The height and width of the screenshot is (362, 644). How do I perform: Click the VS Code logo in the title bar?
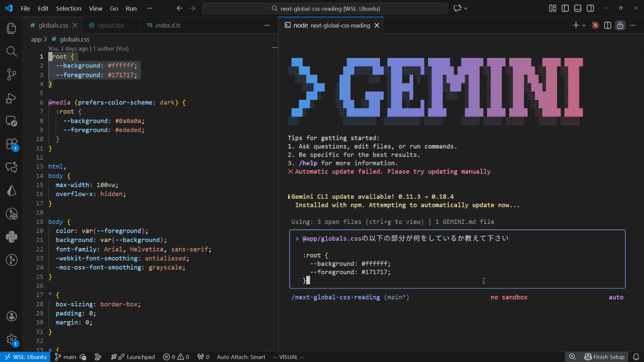pos(9,8)
